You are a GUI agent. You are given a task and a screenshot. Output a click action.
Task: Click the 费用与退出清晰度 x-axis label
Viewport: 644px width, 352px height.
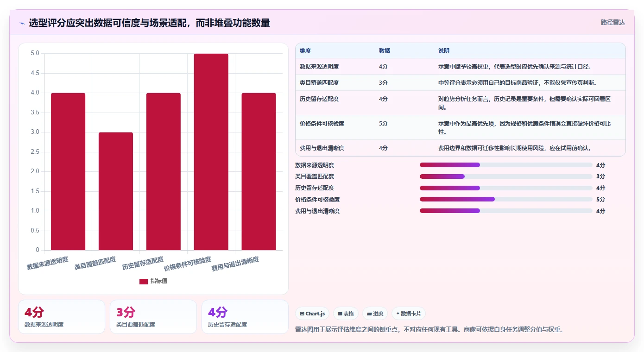tap(235, 264)
